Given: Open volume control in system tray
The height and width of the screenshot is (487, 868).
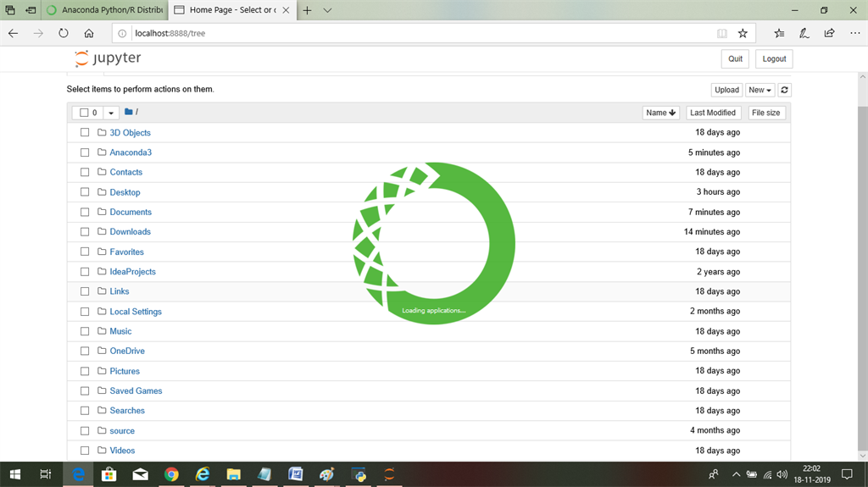Looking at the screenshot, I should 782,474.
